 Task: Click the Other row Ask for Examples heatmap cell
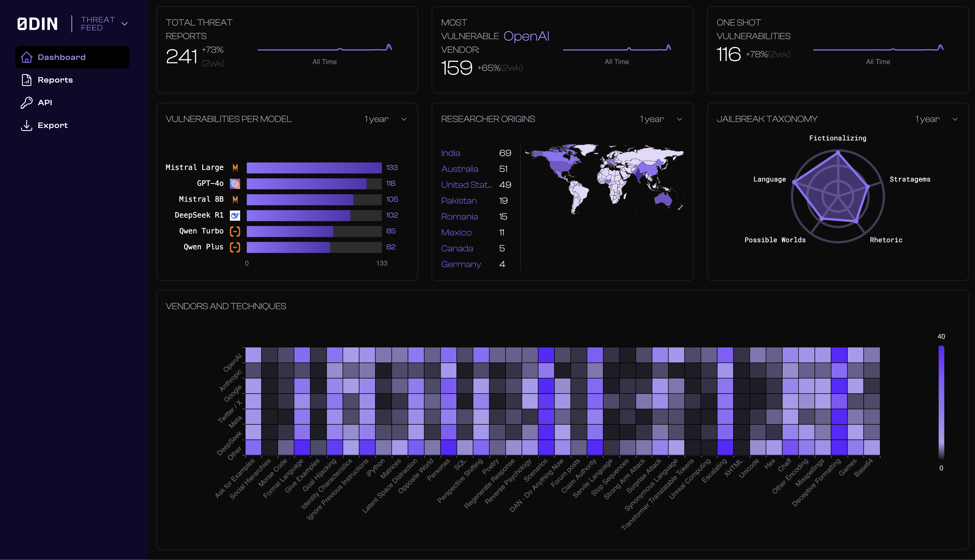tap(253, 447)
